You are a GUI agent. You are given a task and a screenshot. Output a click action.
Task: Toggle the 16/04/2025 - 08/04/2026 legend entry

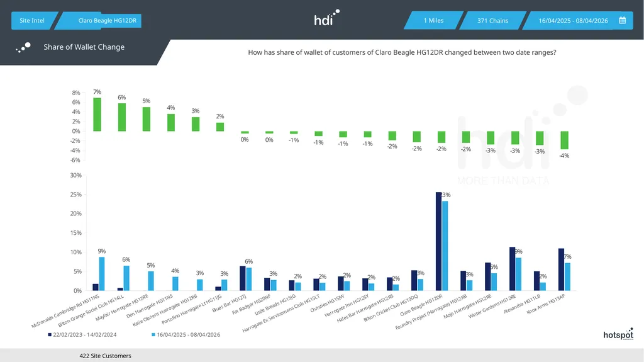pyautogui.click(x=186, y=335)
